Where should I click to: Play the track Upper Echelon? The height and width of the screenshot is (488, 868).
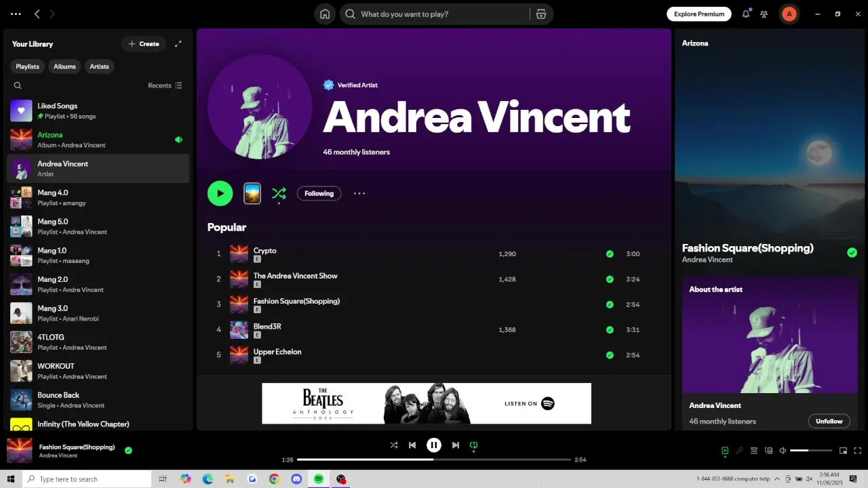tap(434, 355)
